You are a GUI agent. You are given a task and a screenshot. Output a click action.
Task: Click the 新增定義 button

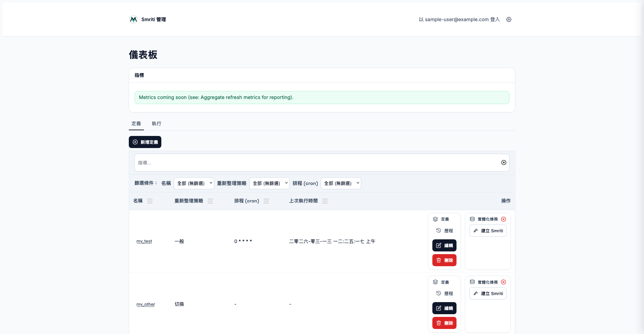145,142
